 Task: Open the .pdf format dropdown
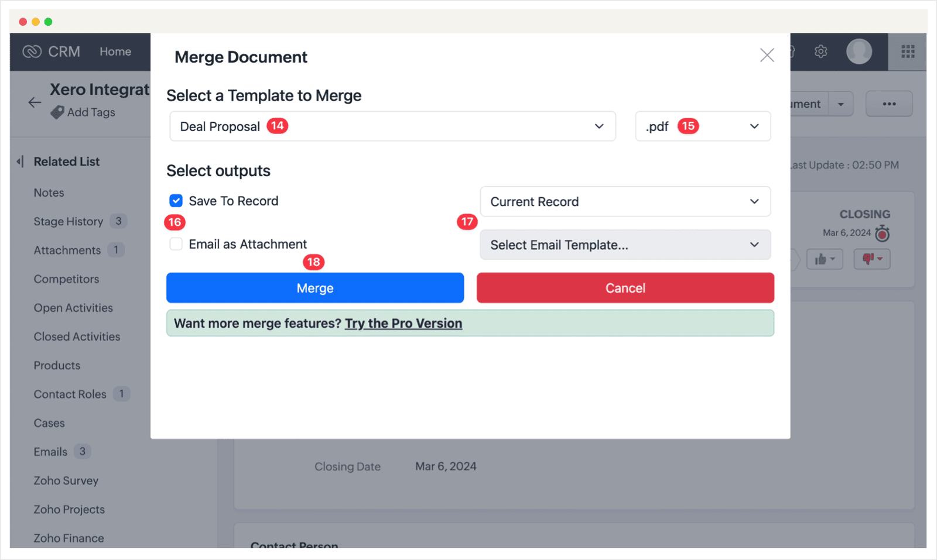click(x=703, y=126)
